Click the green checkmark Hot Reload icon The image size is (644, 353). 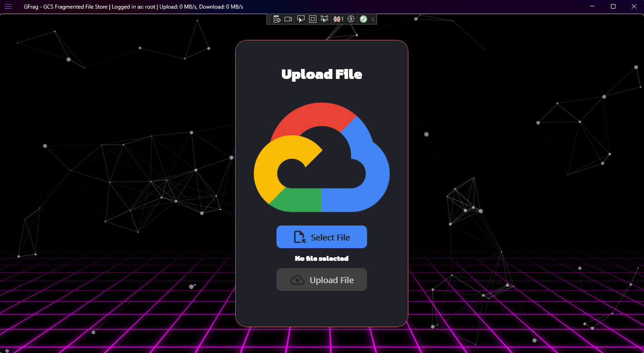[363, 19]
